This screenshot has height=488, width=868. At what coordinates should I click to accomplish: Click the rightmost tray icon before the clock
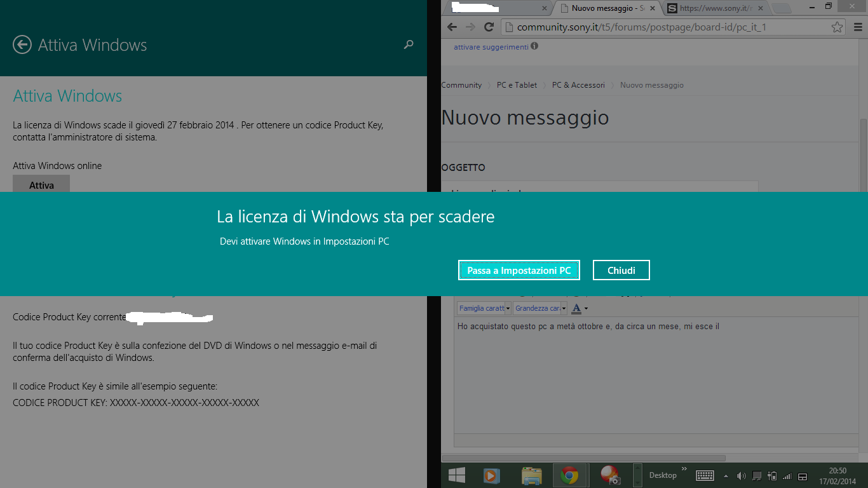pyautogui.click(x=803, y=477)
